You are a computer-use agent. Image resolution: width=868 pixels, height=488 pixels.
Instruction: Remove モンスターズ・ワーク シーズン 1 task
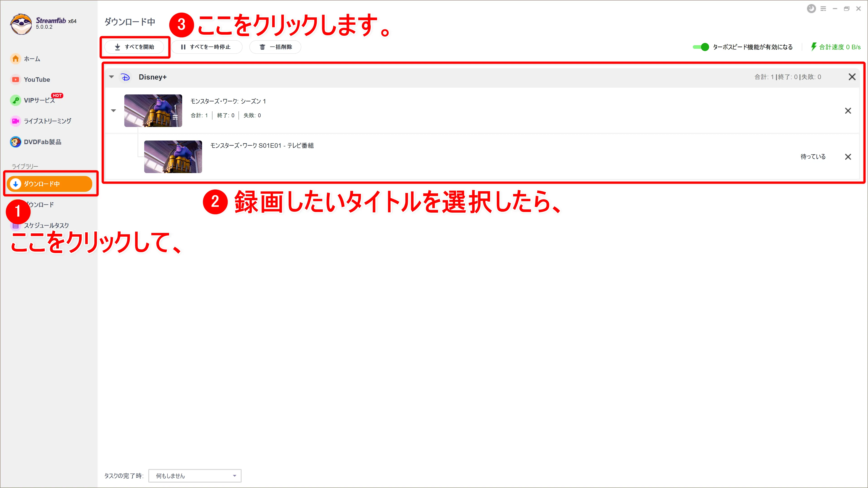point(848,110)
